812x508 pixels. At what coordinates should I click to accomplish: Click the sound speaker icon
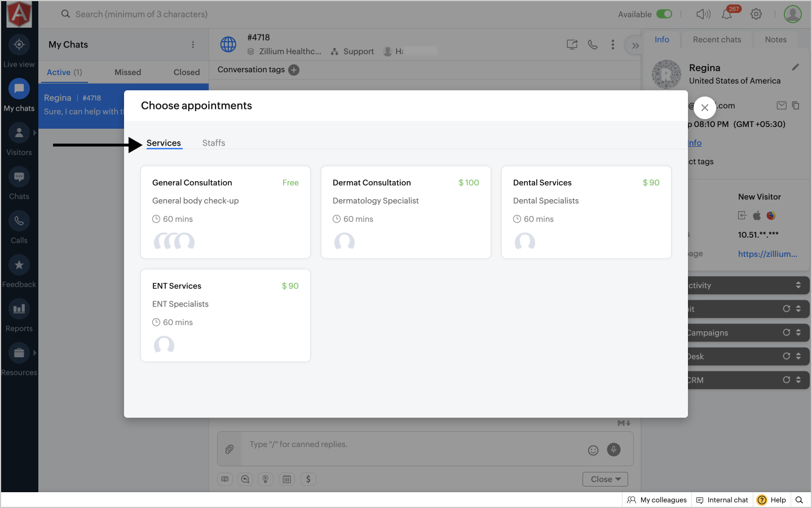click(703, 14)
